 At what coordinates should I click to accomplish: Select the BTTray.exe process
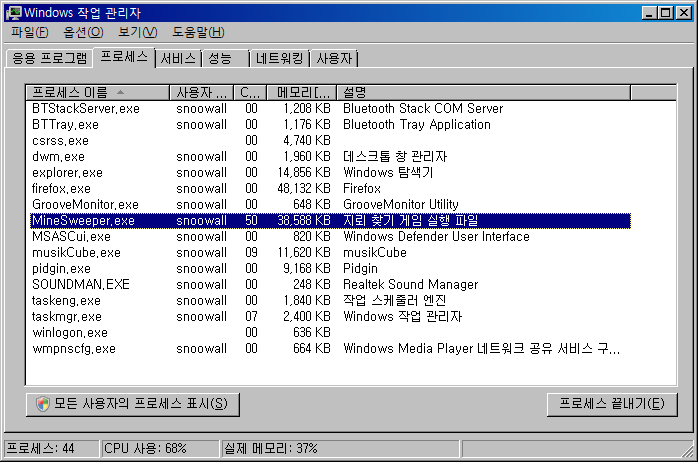(x=330, y=124)
